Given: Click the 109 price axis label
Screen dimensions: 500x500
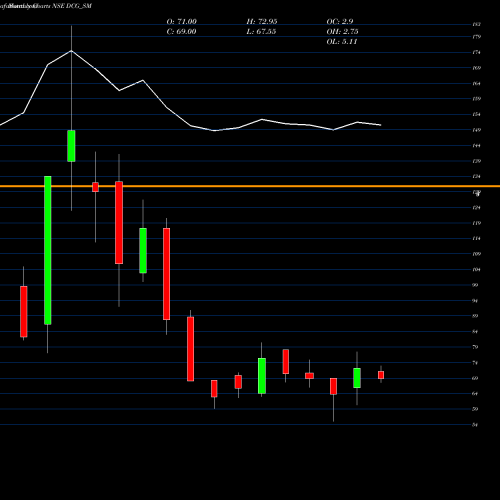Looking at the screenshot, I should (477, 254).
